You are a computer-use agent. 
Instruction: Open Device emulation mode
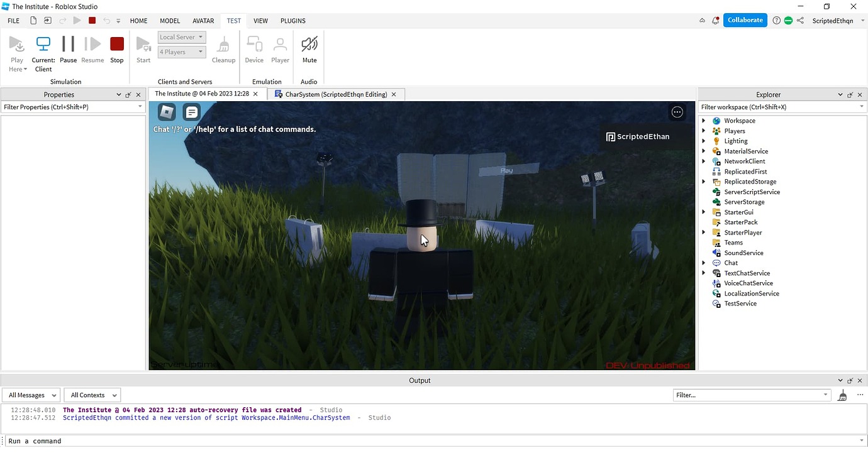click(x=254, y=44)
